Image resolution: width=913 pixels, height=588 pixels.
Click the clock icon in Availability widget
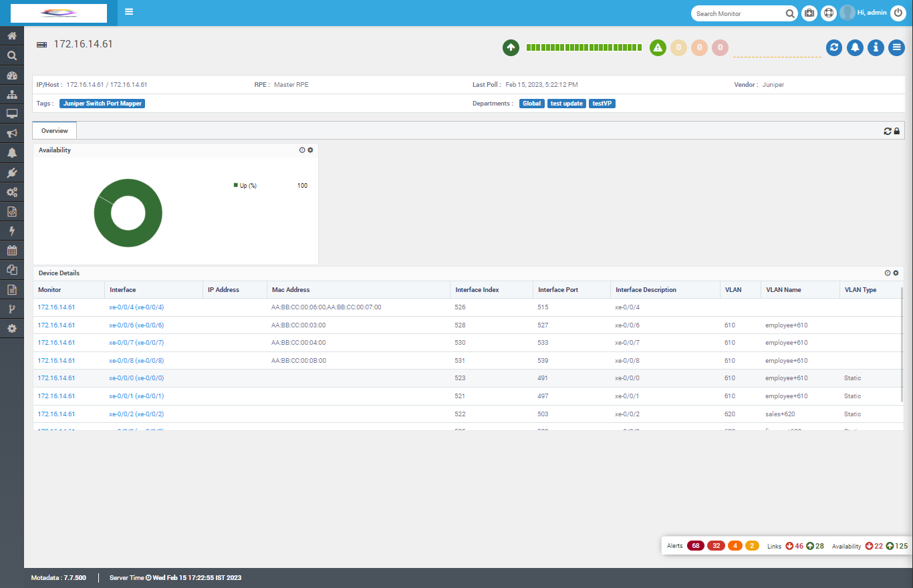pos(302,150)
